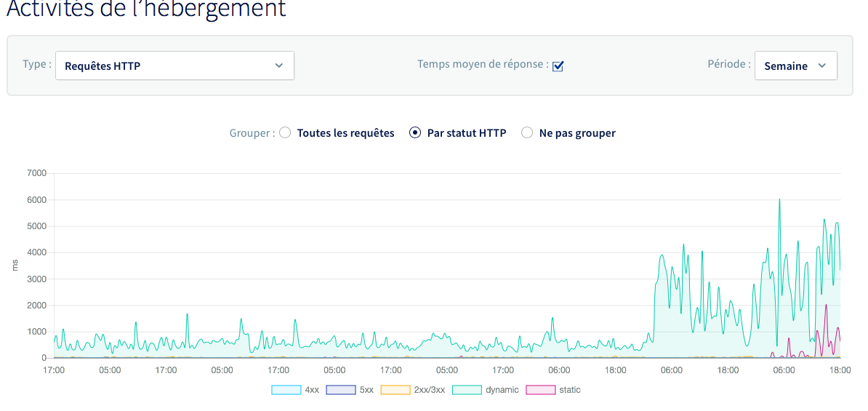Open the Période dropdown set to Semaine
This screenshot has width=868, height=411.
(x=795, y=65)
